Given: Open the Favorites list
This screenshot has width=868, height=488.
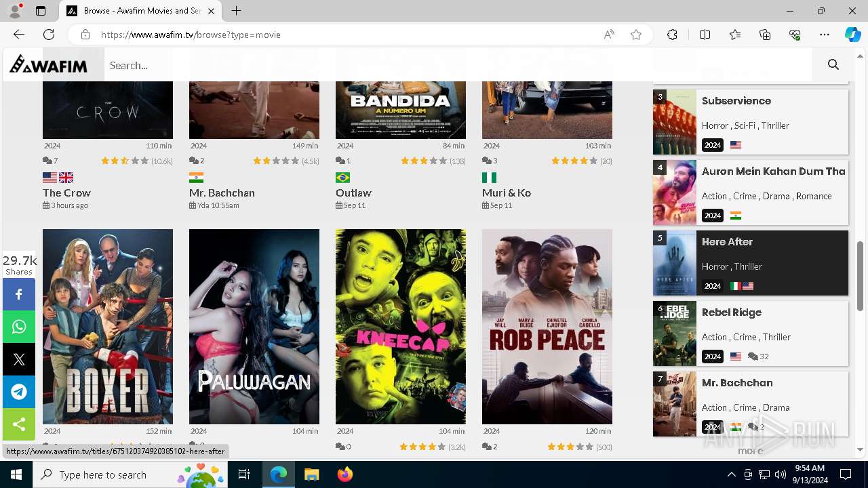Looking at the screenshot, I should click(x=735, y=35).
